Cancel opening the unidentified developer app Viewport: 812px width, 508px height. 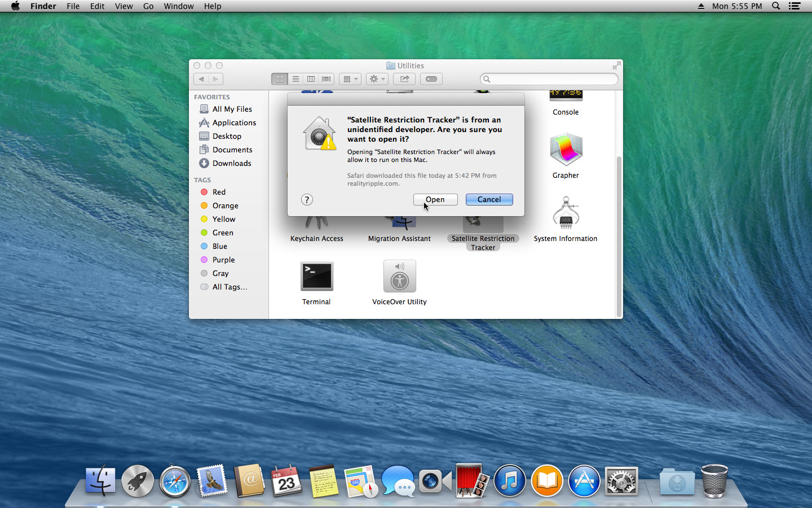[489, 199]
